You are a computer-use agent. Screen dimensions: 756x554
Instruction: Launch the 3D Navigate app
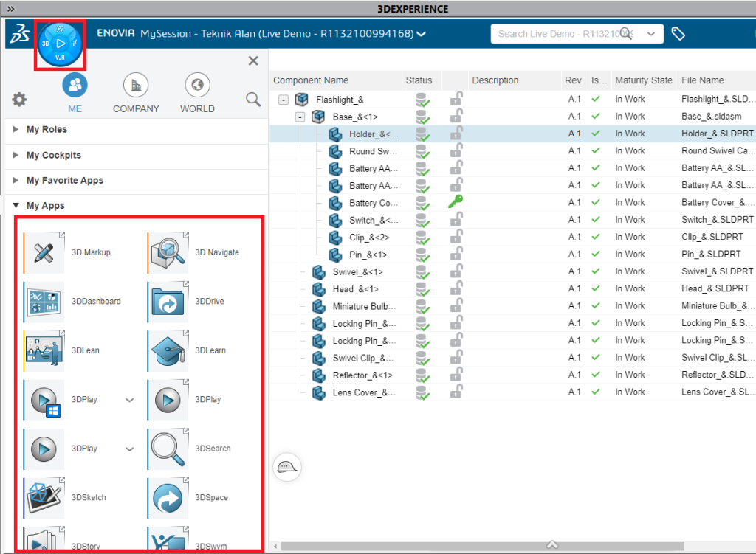168,252
